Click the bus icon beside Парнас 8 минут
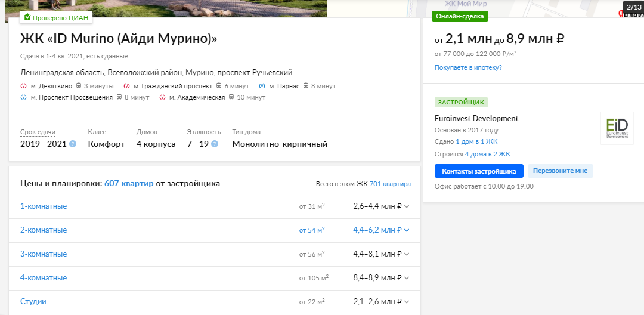 pos(306,86)
